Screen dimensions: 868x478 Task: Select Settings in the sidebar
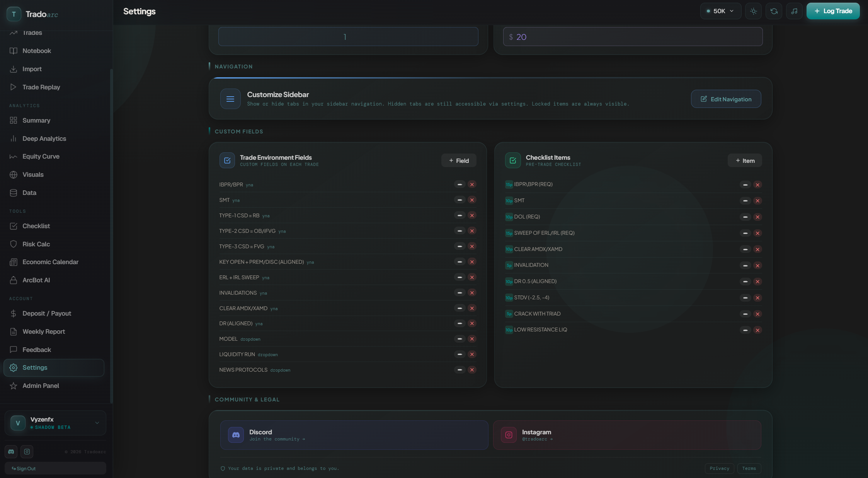click(x=54, y=367)
